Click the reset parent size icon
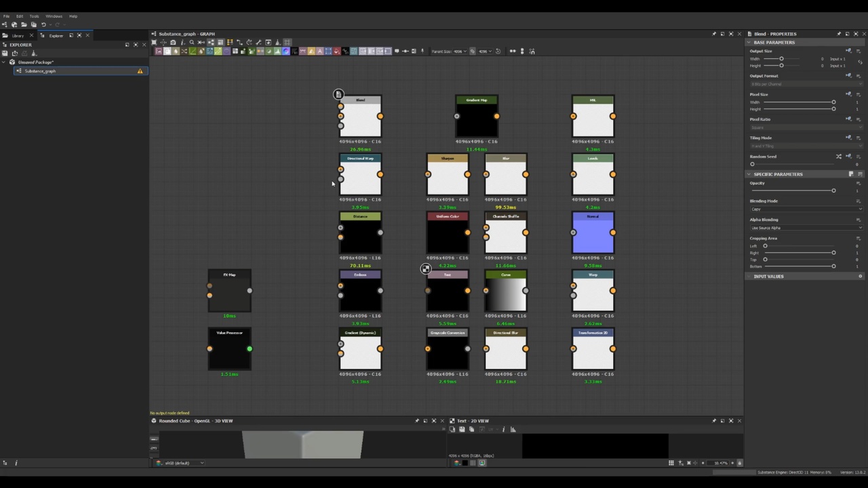Image resolution: width=868 pixels, height=488 pixels. [x=498, y=51]
